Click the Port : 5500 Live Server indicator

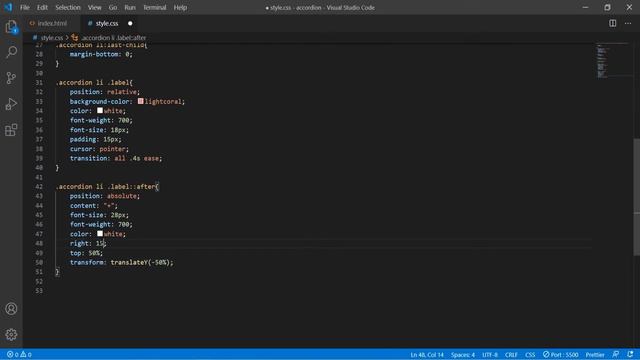[x=560, y=354]
